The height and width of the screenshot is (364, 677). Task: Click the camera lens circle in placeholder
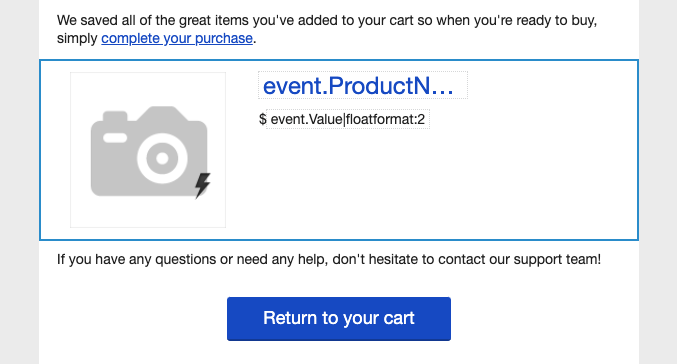pos(162,158)
